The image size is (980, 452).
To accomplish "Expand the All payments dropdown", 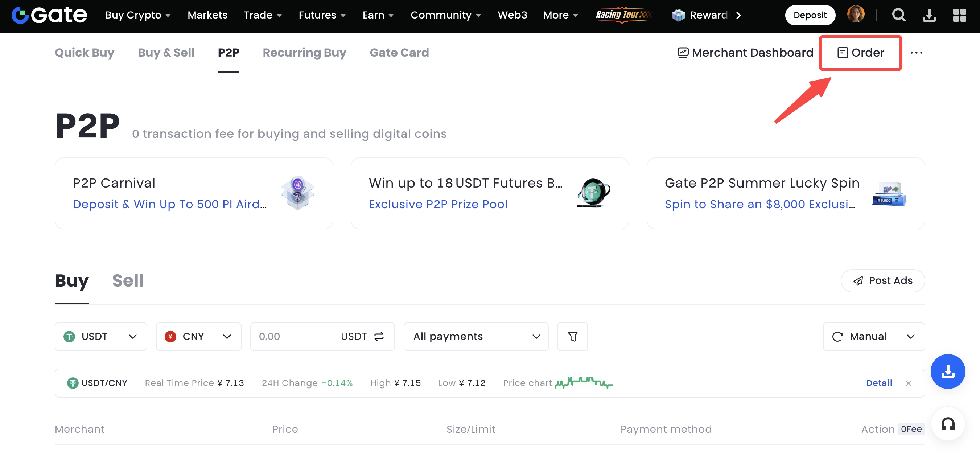I will click(x=475, y=336).
